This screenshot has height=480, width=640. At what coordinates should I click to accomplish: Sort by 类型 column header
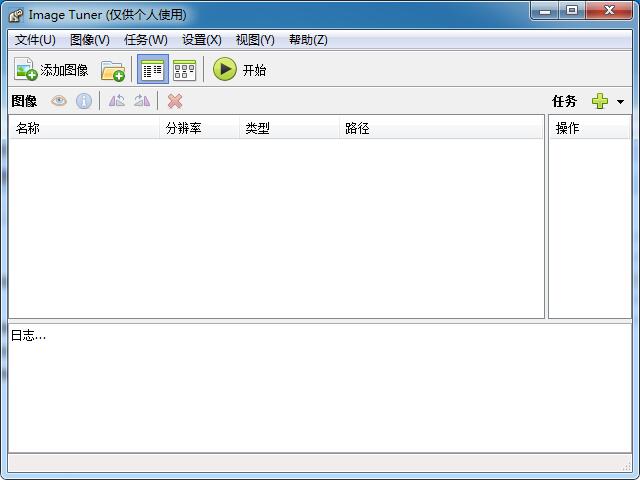(x=289, y=128)
